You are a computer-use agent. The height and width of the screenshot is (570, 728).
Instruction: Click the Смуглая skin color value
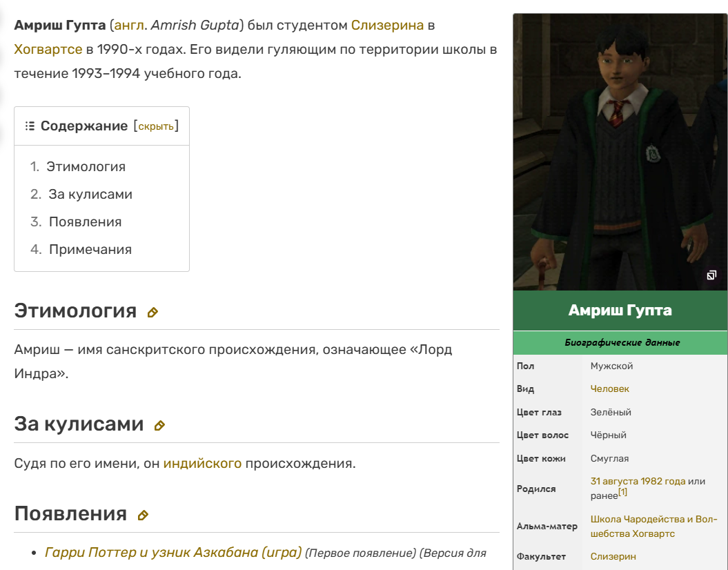pyautogui.click(x=609, y=458)
